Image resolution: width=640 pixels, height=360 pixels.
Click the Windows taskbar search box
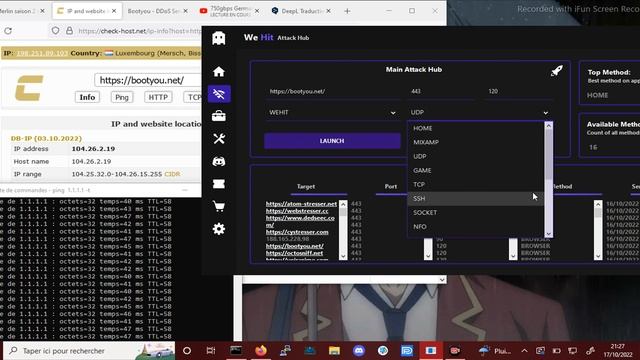(x=89, y=351)
